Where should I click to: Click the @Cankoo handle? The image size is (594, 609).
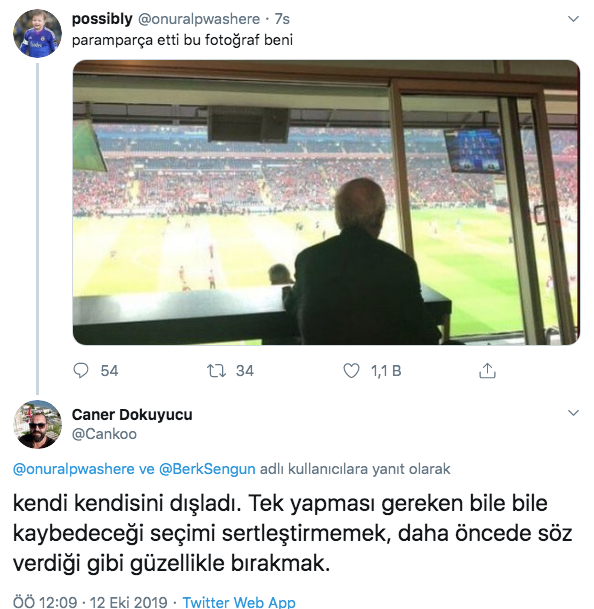pyautogui.click(x=104, y=434)
